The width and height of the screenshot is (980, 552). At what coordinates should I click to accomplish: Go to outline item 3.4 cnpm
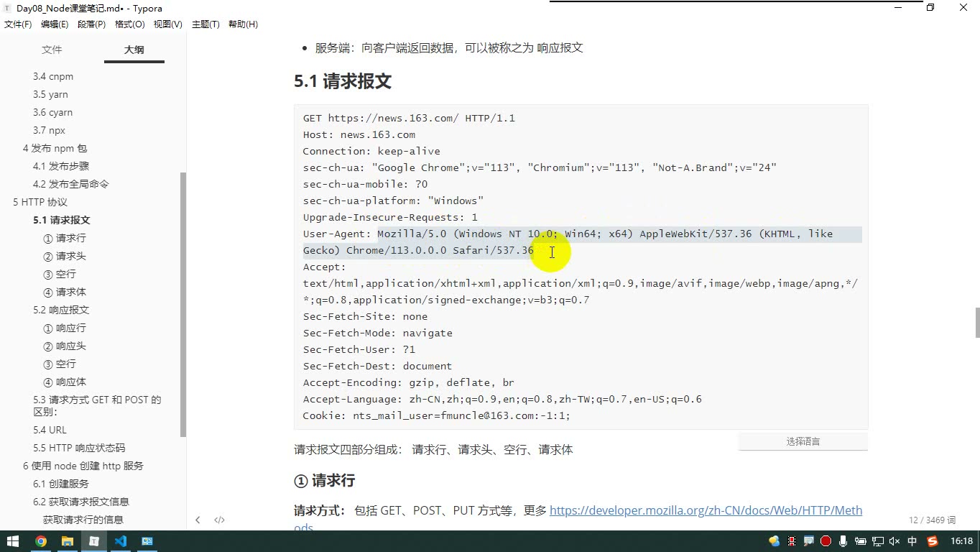click(x=53, y=76)
